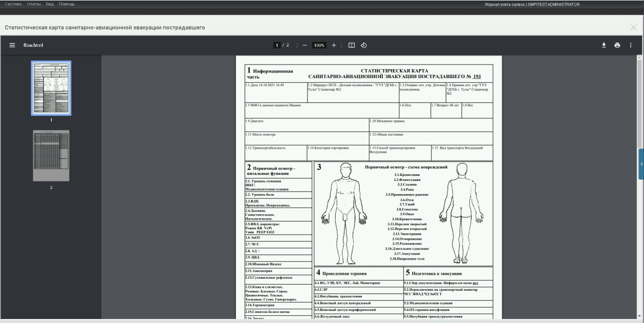Open the Отчеты menu
Image resolution: width=644 pixels, height=323 pixels.
[34, 4]
